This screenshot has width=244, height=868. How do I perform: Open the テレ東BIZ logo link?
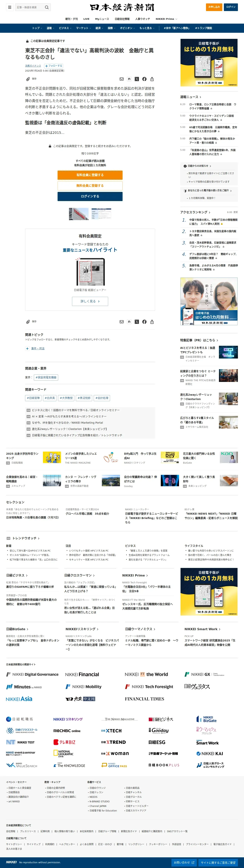pyautogui.click(x=65, y=742)
